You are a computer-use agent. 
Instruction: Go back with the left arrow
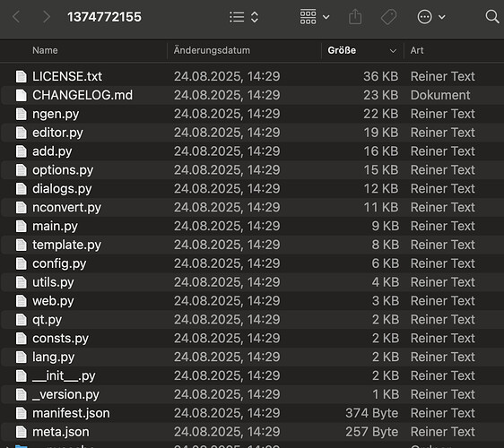[x=16, y=17]
